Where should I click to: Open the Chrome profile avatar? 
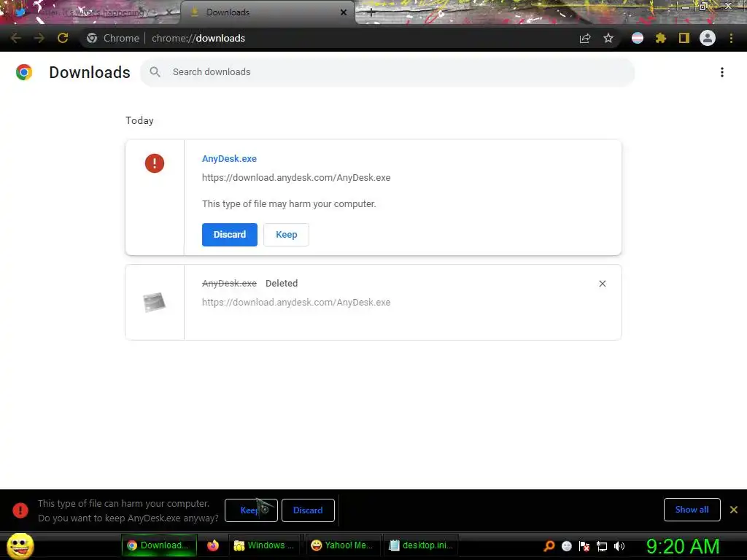(x=708, y=38)
